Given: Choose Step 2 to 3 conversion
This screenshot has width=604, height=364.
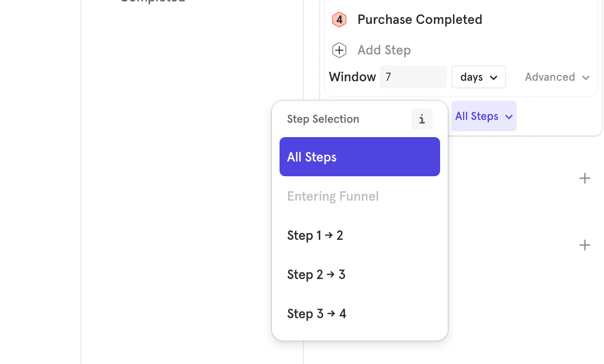Looking at the screenshot, I should tap(316, 274).
